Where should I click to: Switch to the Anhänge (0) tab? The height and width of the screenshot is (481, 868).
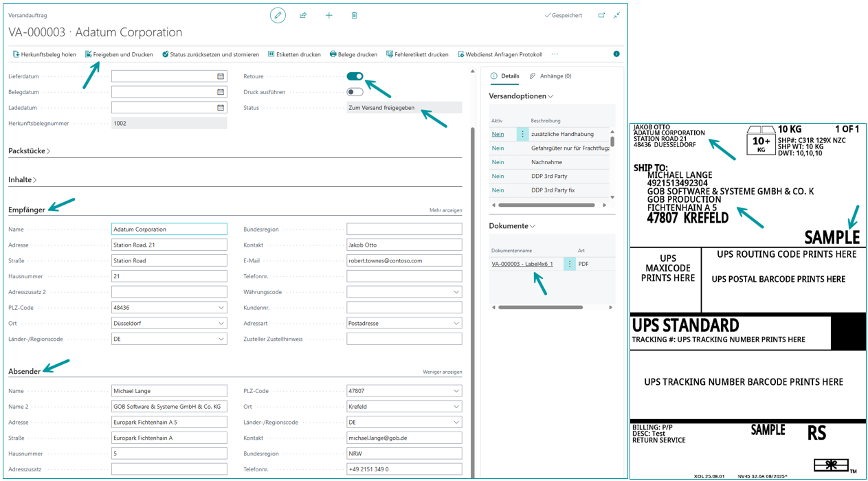[550, 76]
